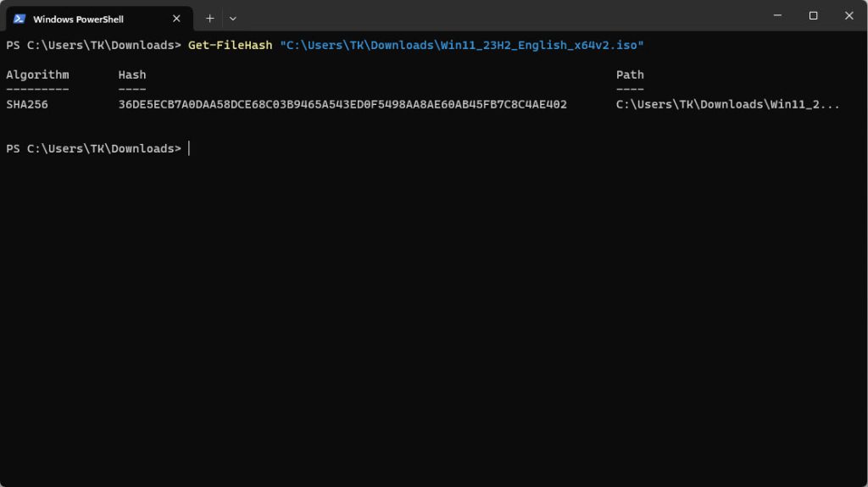Minimize the terminal window
This screenshot has width=868, height=487.
coord(777,15)
